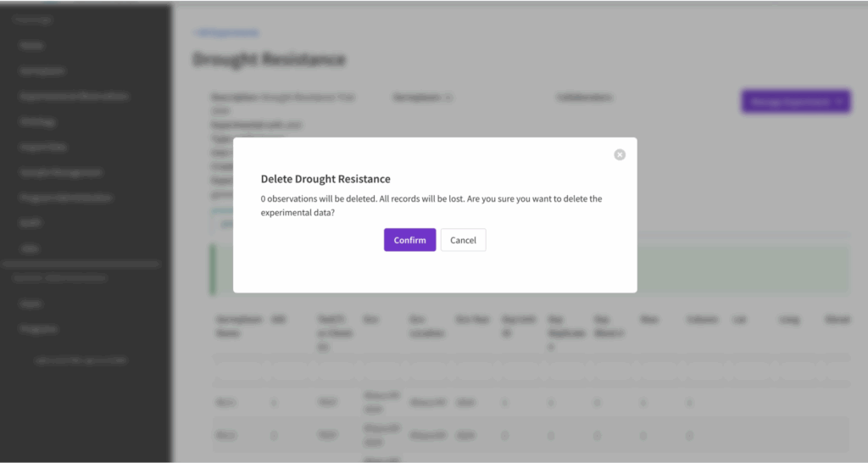Select BrAPI in the sidebar
The height and width of the screenshot is (463, 868).
click(x=31, y=223)
